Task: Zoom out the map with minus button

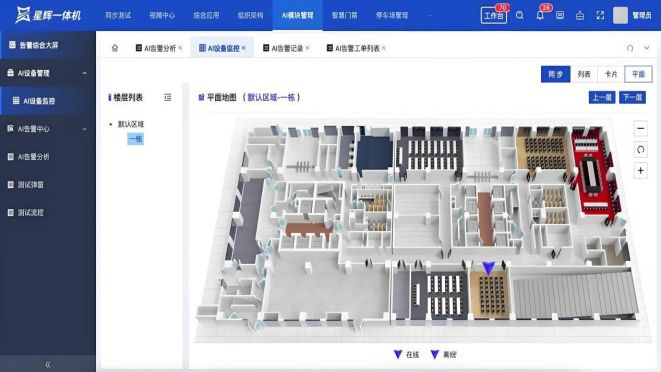Action: [x=640, y=128]
